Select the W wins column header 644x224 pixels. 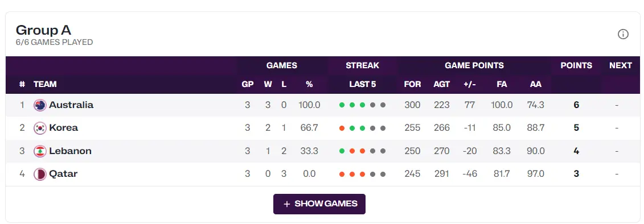[268, 84]
